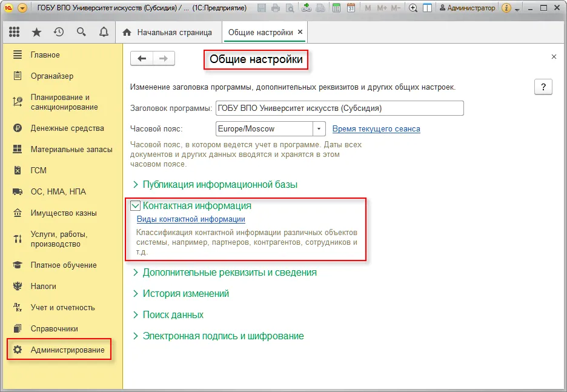Click the information icon in title bar

506,8
